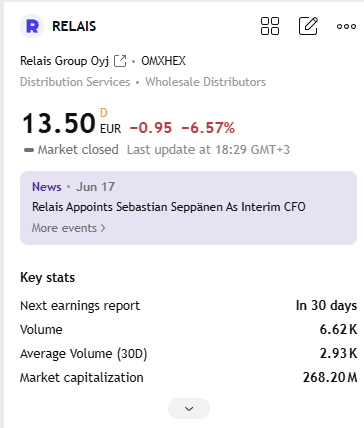The image size is (364, 428).
Task: Click the Distribution Services sector link
Action: (75, 82)
